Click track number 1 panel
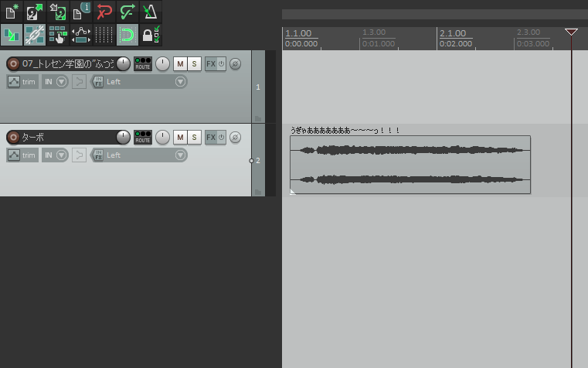Image resolution: width=588 pixels, height=368 pixels. tap(258, 87)
